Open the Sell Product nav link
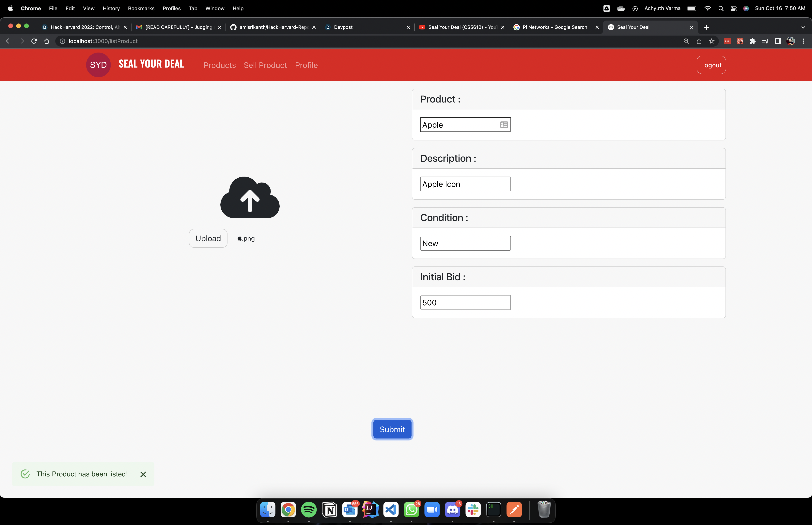The image size is (812, 525). (x=265, y=65)
